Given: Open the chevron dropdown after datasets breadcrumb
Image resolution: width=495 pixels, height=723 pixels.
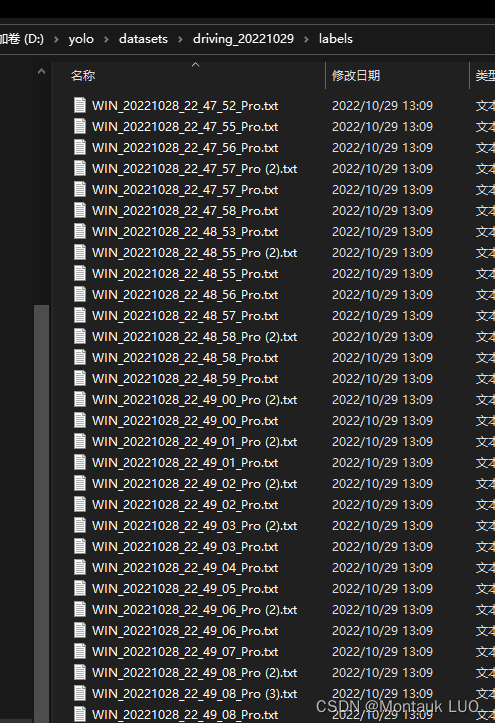Looking at the screenshot, I should click(180, 39).
